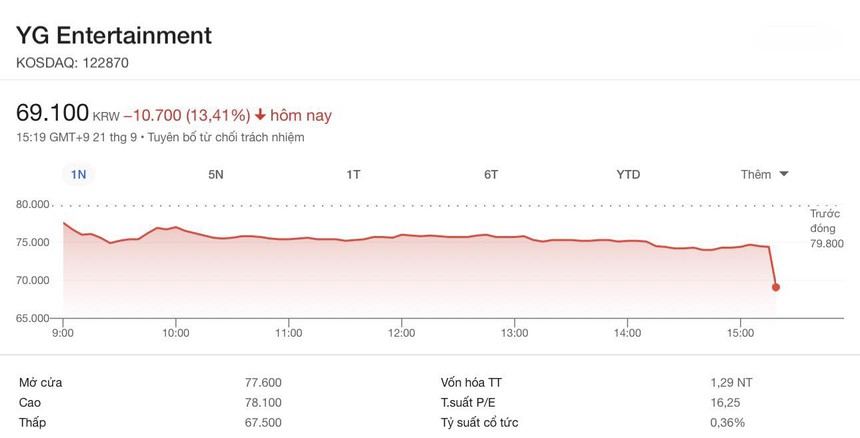Click the Tỷ suất cổ tức value 0,36%
The width and height of the screenshot is (860, 438).
tap(727, 422)
